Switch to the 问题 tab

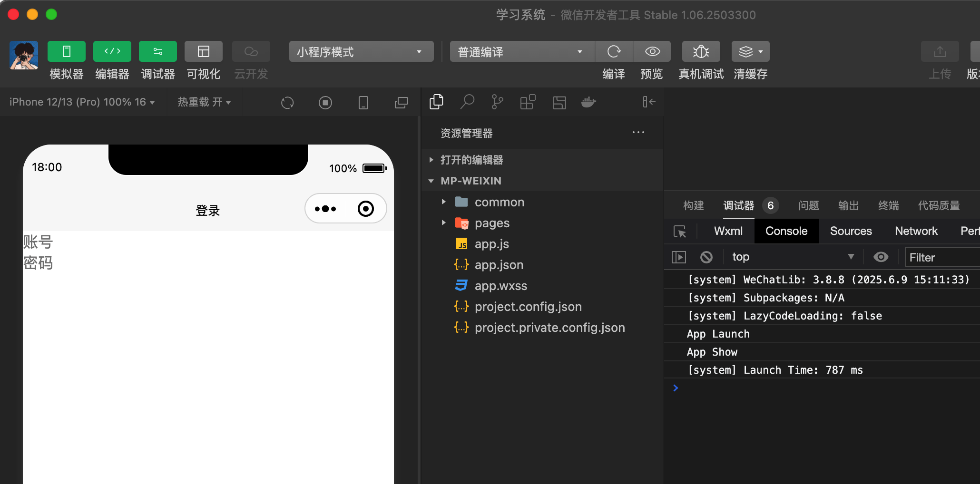(808, 205)
